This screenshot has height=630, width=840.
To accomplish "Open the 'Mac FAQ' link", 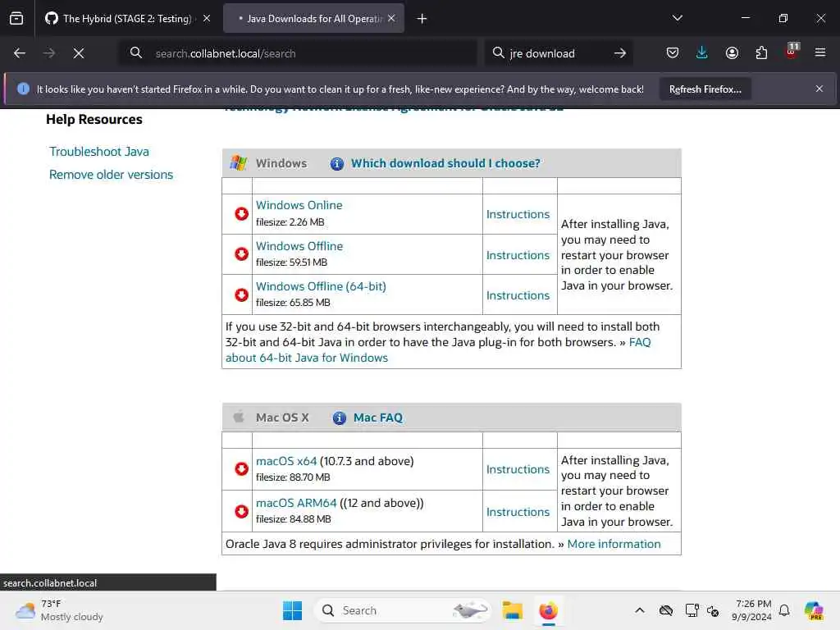I will tap(378, 418).
